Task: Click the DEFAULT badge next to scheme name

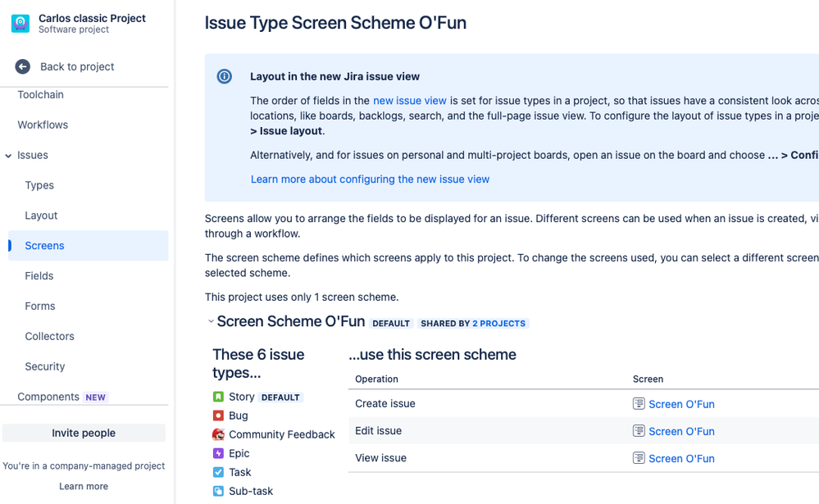Action: (391, 323)
